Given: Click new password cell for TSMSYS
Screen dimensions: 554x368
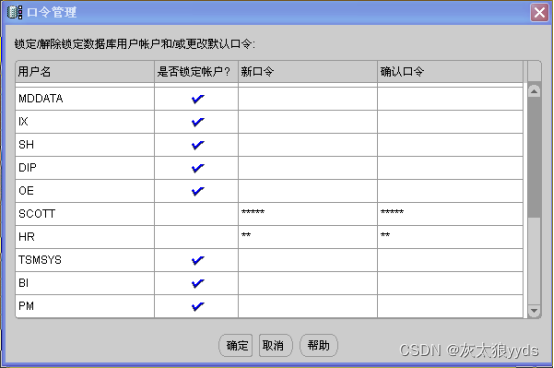Looking at the screenshot, I should coord(308,260).
